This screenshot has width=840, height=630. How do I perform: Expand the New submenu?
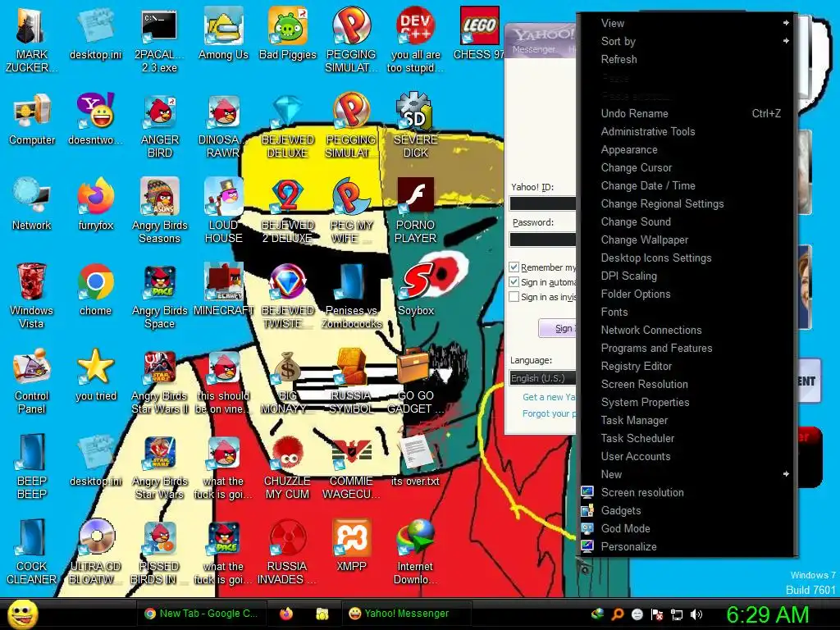[x=688, y=474]
